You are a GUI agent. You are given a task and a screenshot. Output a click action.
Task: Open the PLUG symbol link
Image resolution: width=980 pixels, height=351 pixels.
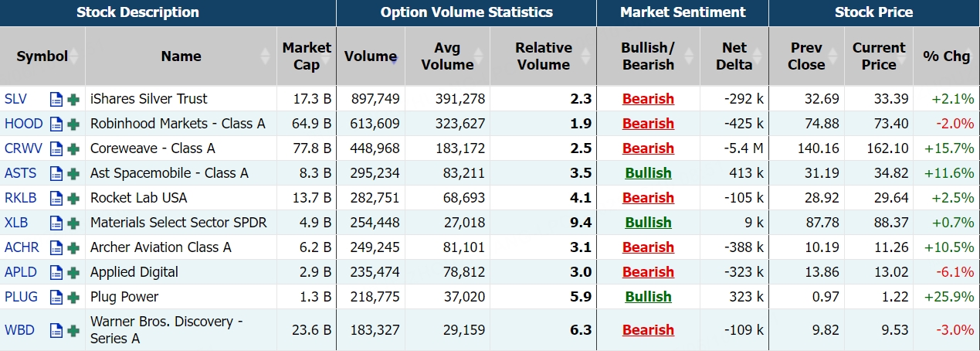pos(21,297)
